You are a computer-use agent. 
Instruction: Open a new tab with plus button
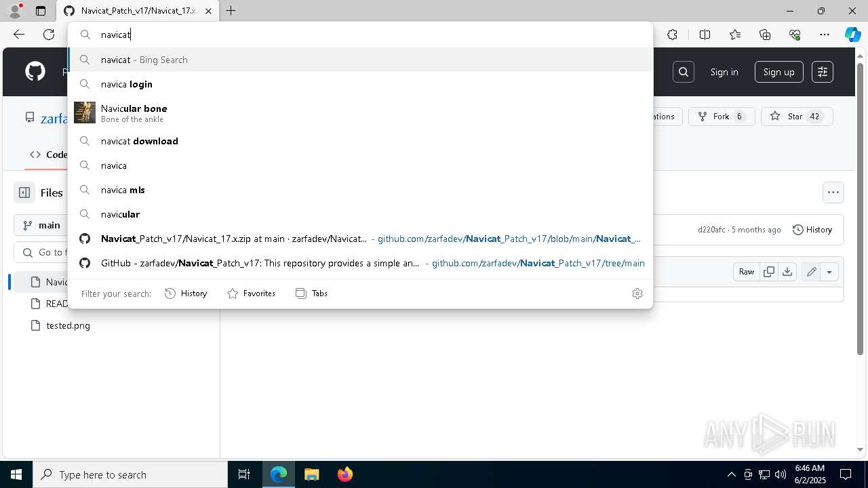click(231, 11)
